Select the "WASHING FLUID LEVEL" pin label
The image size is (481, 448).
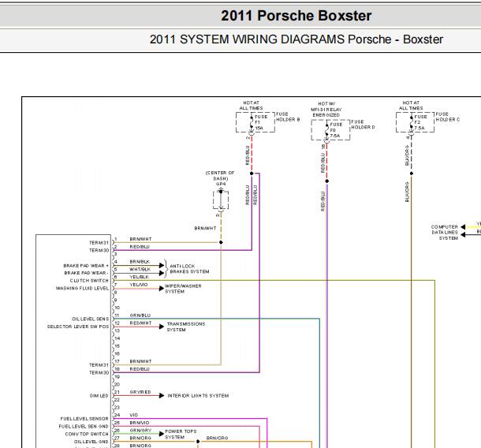pos(82,289)
